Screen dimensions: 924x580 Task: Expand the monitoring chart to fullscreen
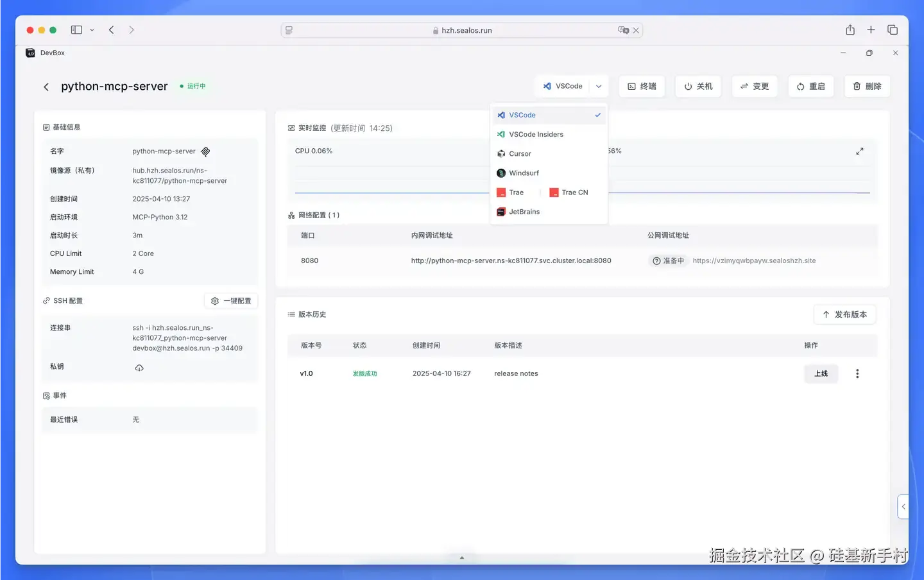coord(860,151)
